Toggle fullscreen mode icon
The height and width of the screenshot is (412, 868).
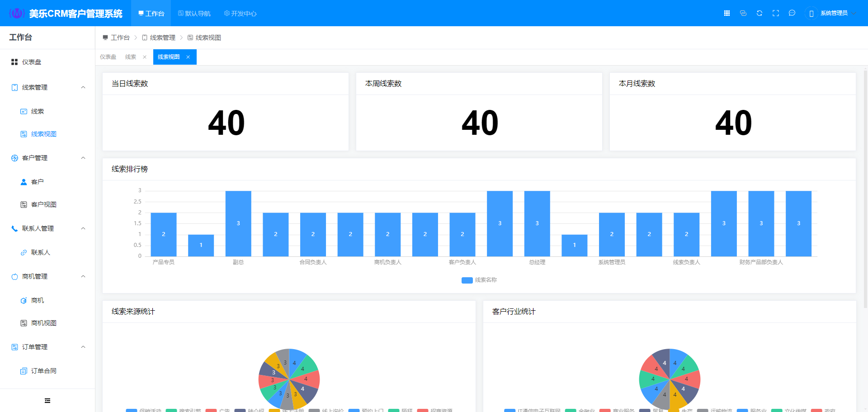(x=776, y=13)
